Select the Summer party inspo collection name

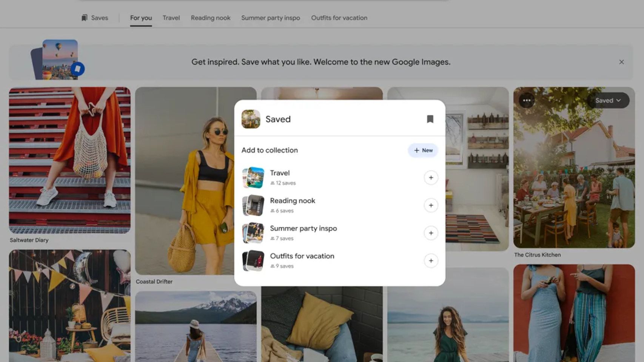pyautogui.click(x=304, y=228)
